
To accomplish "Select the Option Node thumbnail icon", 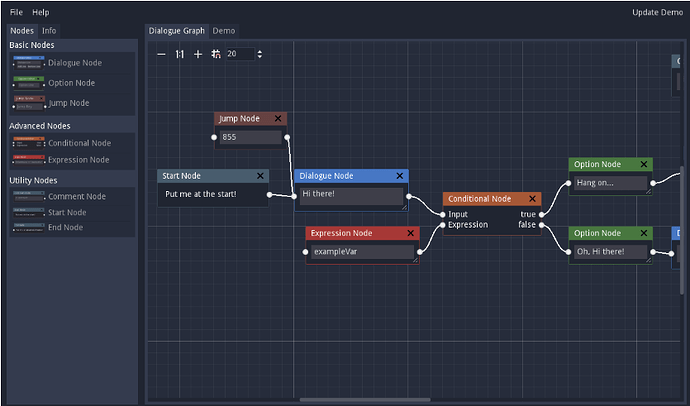I will (29, 83).
